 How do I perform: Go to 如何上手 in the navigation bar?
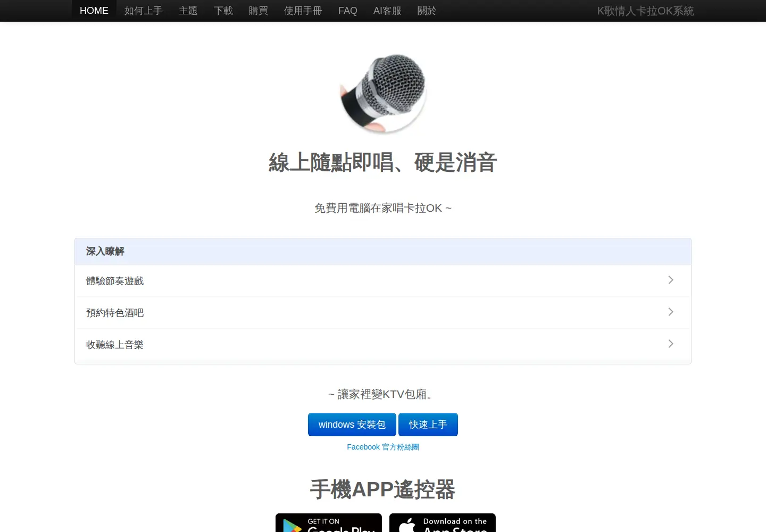[x=144, y=11]
